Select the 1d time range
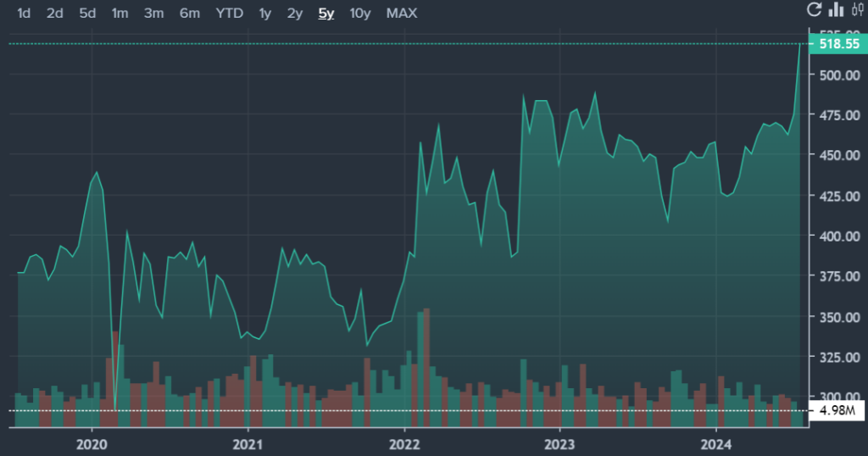 (24, 13)
